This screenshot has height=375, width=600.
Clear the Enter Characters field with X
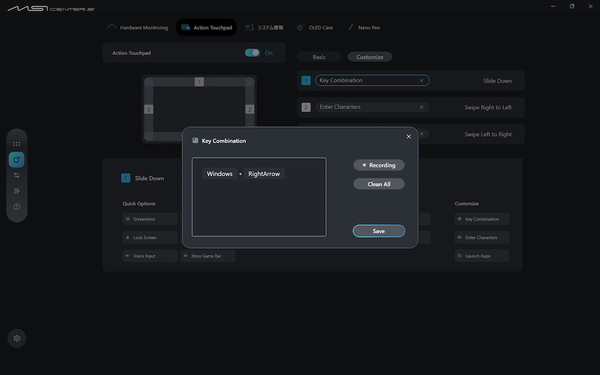[x=421, y=107]
